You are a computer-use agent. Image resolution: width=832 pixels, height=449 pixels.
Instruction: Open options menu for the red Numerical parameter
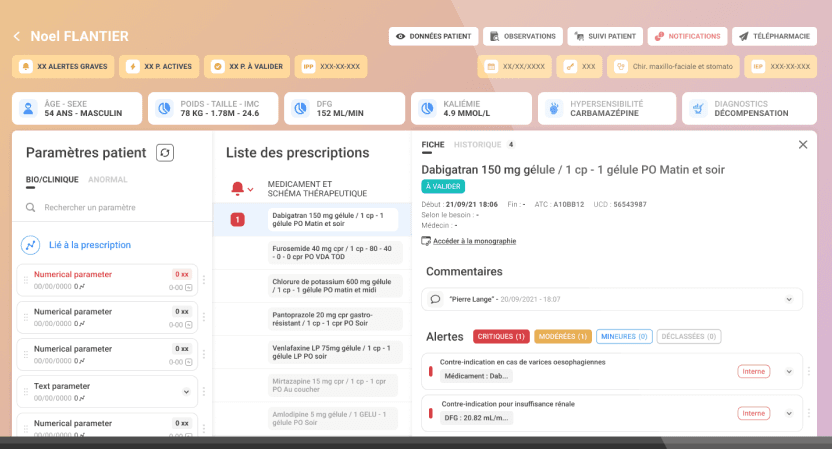pyautogui.click(x=204, y=280)
